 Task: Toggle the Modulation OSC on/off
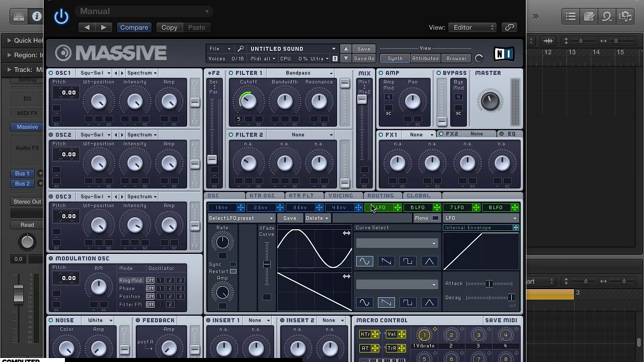tap(51, 259)
